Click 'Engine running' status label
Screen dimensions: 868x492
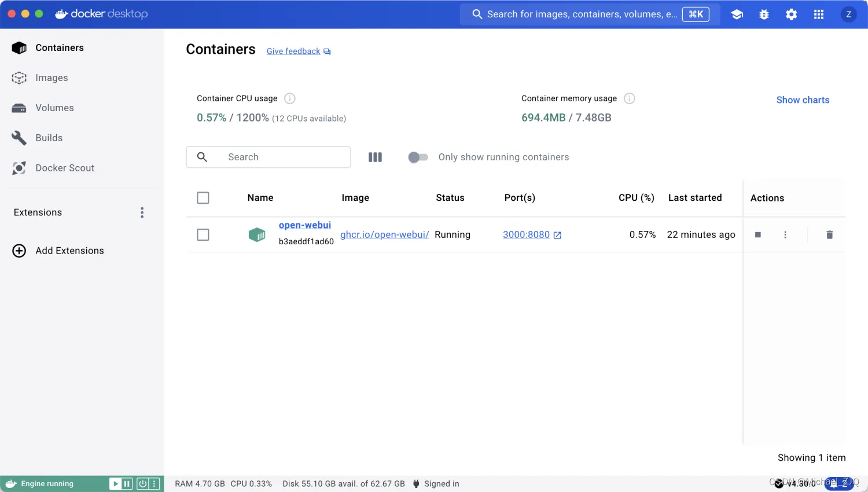(47, 484)
